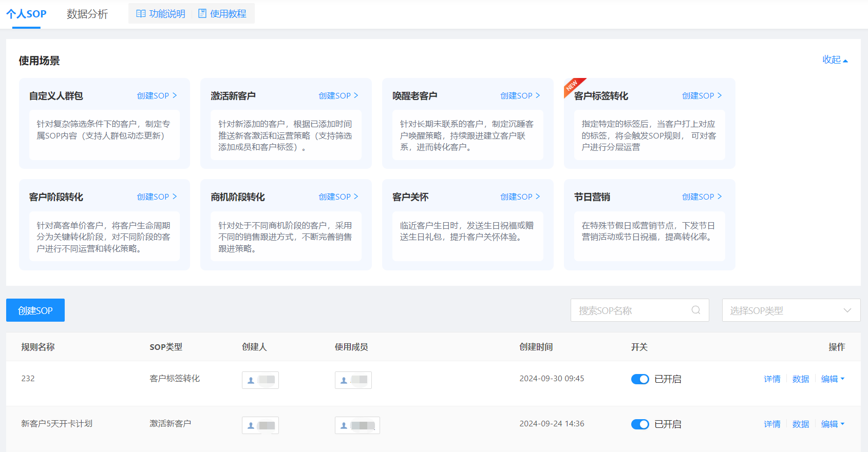Open 数据 for rule 232
Viewport: 868px width, 452px height.
click(801, 379)
